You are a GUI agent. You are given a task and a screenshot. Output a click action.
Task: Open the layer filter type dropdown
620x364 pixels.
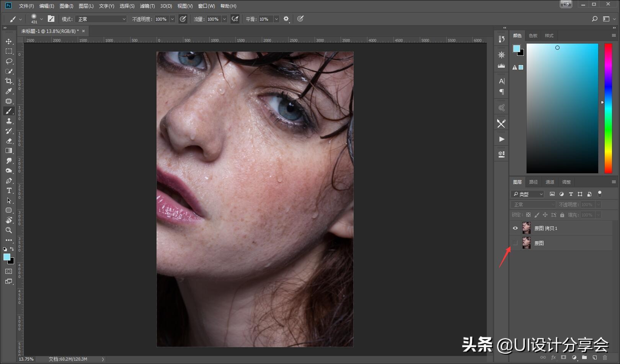click(x=528, y=194)
